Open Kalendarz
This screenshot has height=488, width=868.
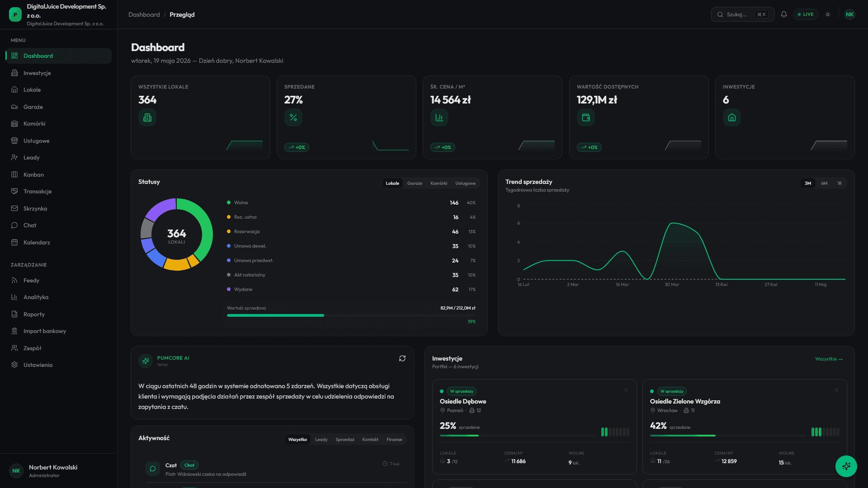[x=58, y=242]
